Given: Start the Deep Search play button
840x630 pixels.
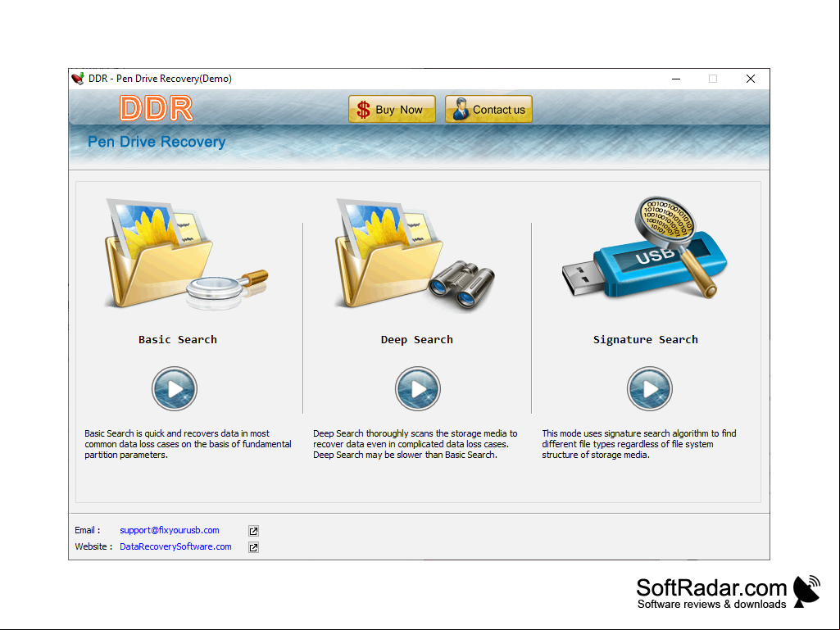Looking at the screenshot, I should coord(418,389).
